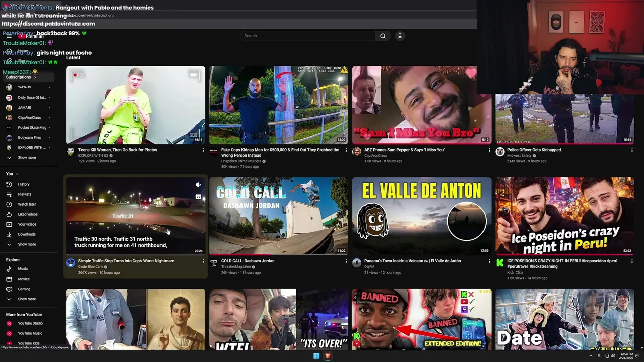This screenshot has height=362, width=644.
Task: Open Fake Cops Kidnap Man video title
Action: pos(280,153)
